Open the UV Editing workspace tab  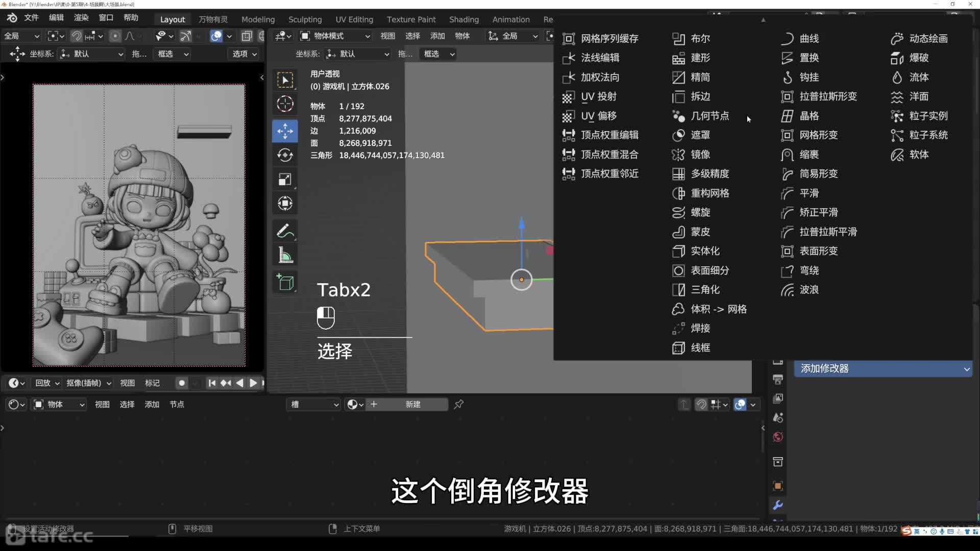point(354,19)
